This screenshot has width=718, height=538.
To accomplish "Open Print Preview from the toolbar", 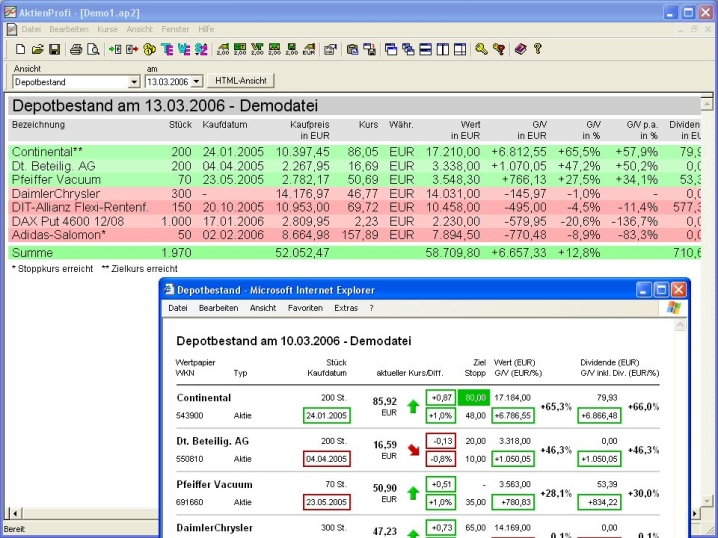I will point(93,48).
